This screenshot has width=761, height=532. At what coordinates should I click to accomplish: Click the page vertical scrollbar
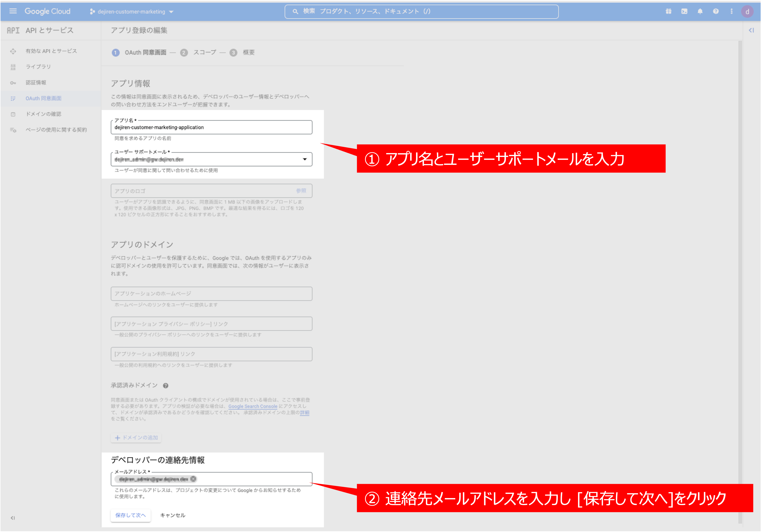tap(740, 282)
